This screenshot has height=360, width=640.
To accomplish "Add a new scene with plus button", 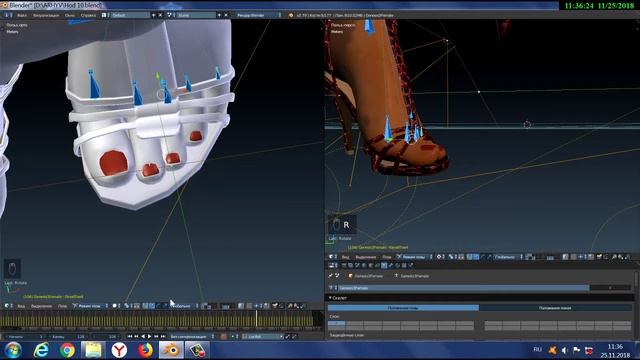I will 219,15.
